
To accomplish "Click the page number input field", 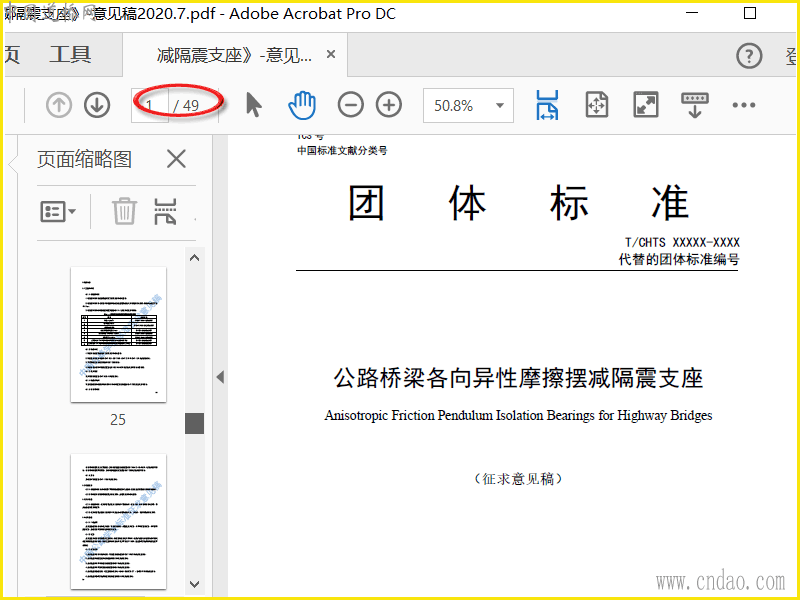I will 149,106.
